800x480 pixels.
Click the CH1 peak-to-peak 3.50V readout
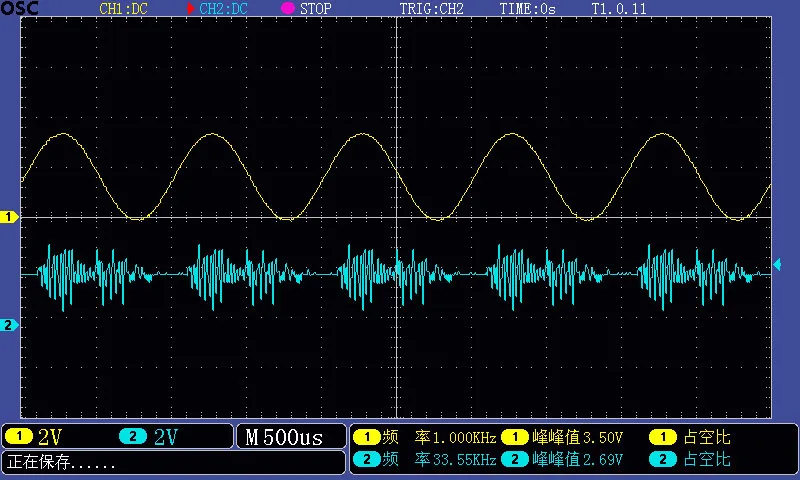(578, 437)
